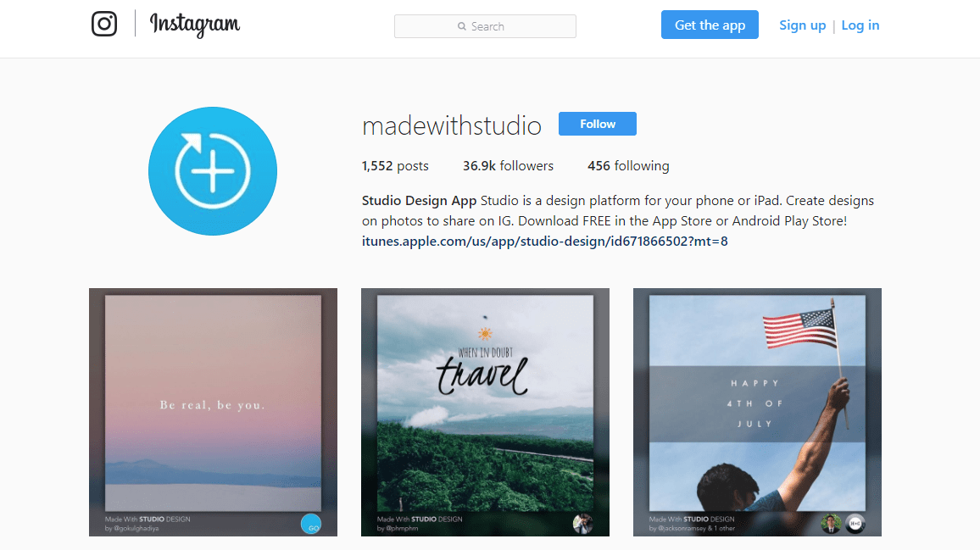
Task: Open the 456 following list
Action: (628, 165)
